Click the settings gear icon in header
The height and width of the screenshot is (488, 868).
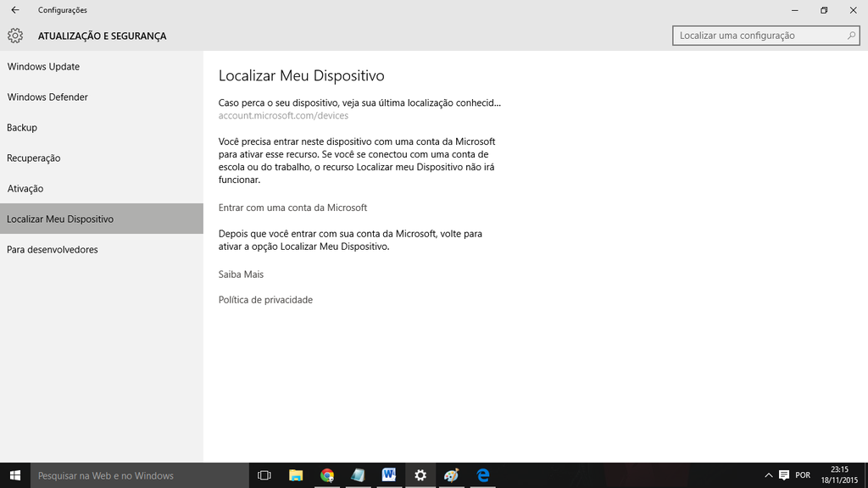pyautogui.click(x=15, y=36)
